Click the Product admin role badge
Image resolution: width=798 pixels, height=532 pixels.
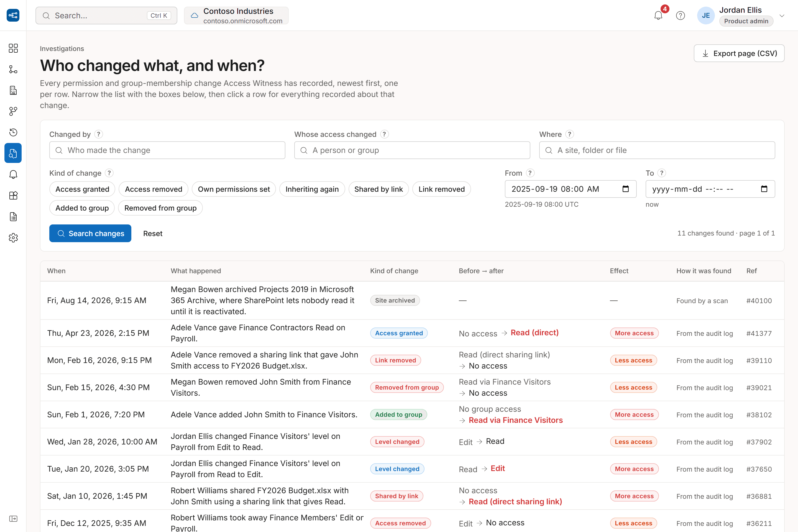coord(746,21)
